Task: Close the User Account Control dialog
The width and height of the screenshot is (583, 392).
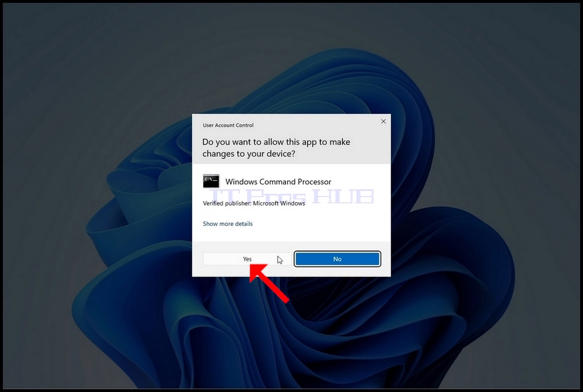Action: click(383, 121)
